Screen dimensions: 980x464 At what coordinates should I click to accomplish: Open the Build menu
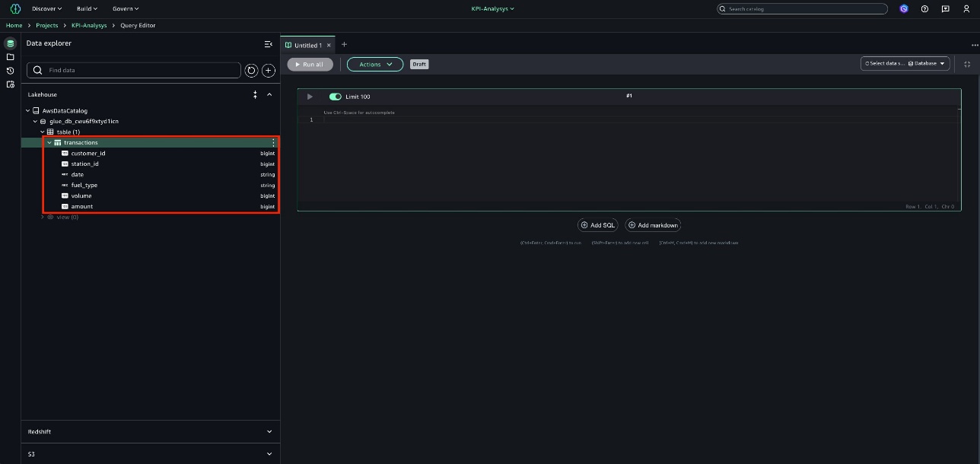[x=87, y=8]
